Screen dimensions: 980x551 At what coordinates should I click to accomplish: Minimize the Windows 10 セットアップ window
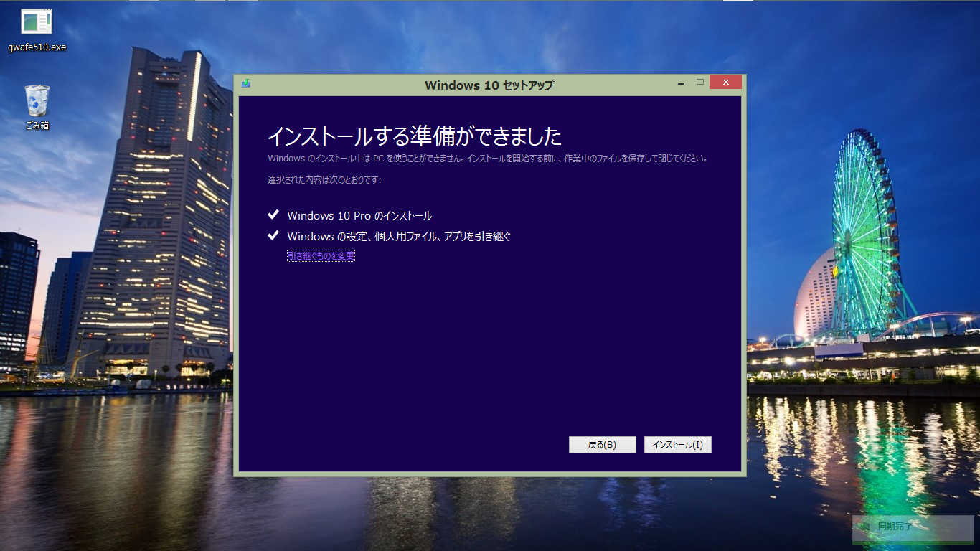(x=680, y=83)
